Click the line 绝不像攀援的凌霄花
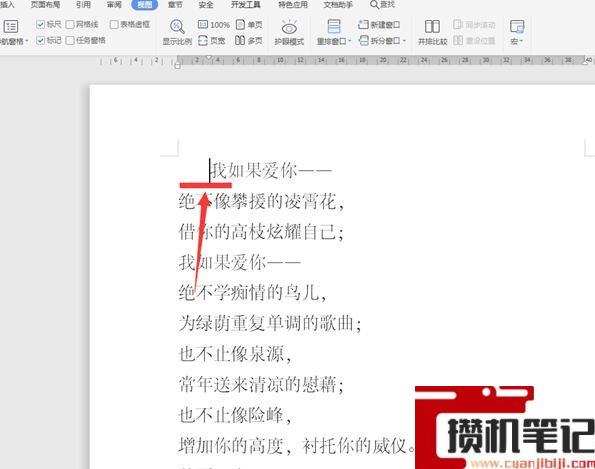Viewport: 595px width, 469px height. tap(261, 201)
